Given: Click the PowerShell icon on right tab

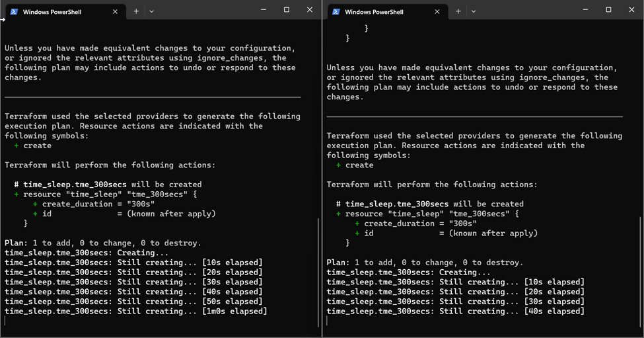Looking at the screenshot, I should pos(336,11).
